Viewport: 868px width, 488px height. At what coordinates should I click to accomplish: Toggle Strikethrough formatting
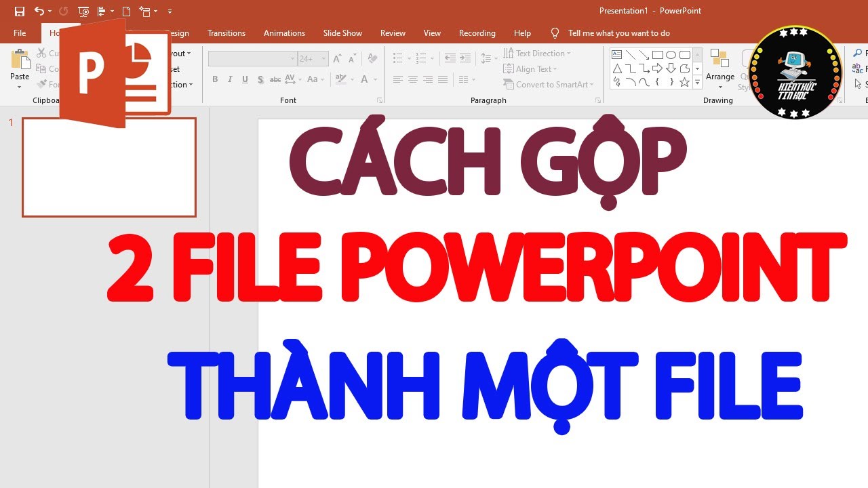coord(275,79)
